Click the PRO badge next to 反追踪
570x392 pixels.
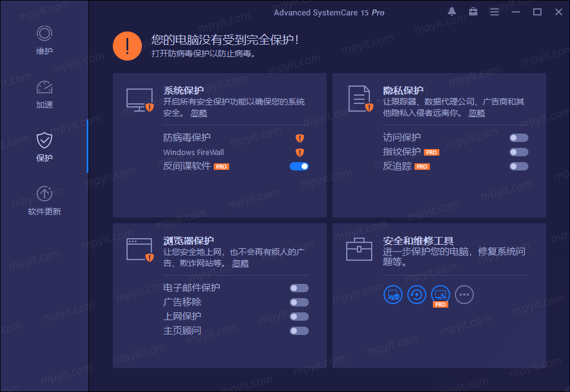(422, 166)
